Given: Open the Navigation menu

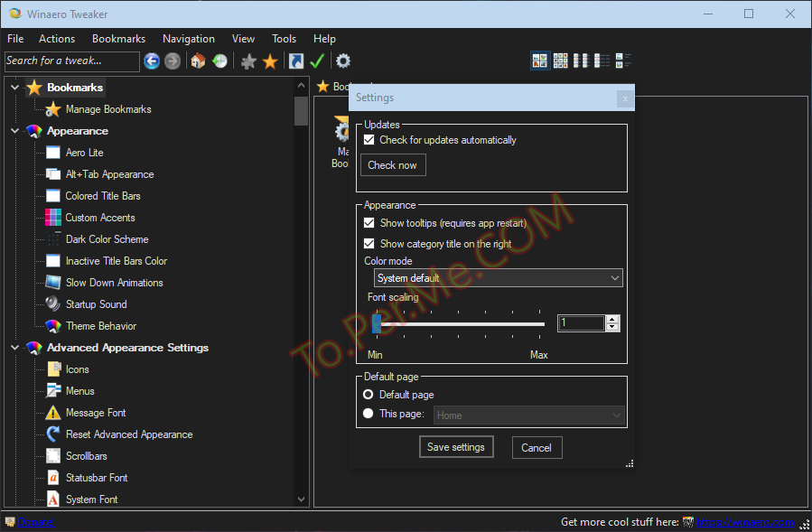Looking at the screenshot, I should [x=188, y=39].
